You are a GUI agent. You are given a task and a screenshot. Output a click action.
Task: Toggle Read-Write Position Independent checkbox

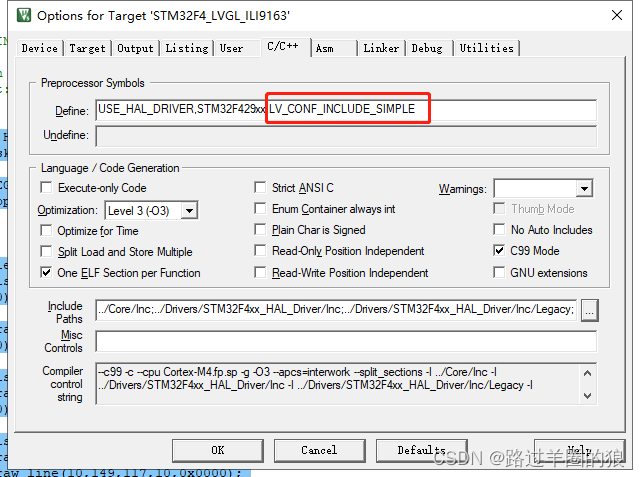pyautogui.click(x=260, y=272)
